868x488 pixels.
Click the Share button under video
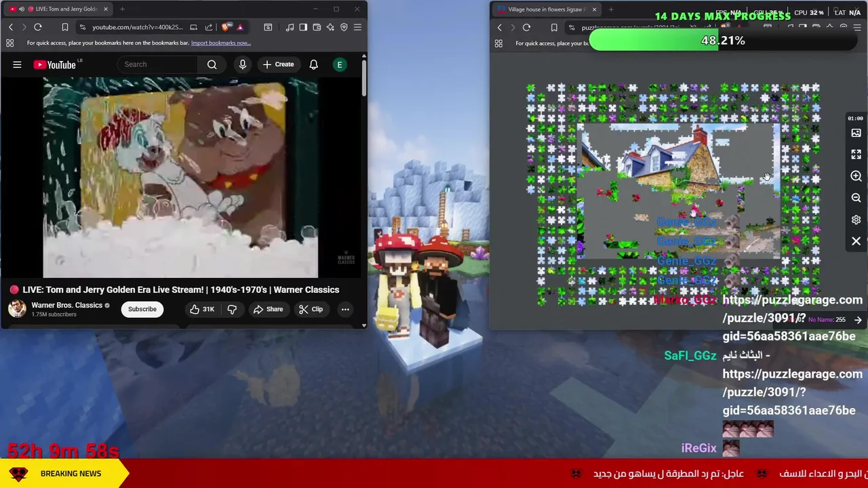pyautogui.click(x=268, y=309)
